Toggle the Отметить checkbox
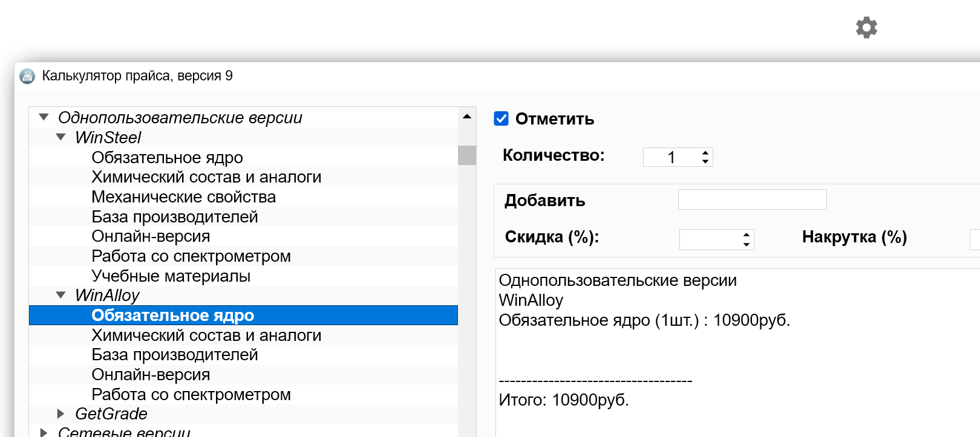This screenshot has height=437, width=980. [501, 118]
